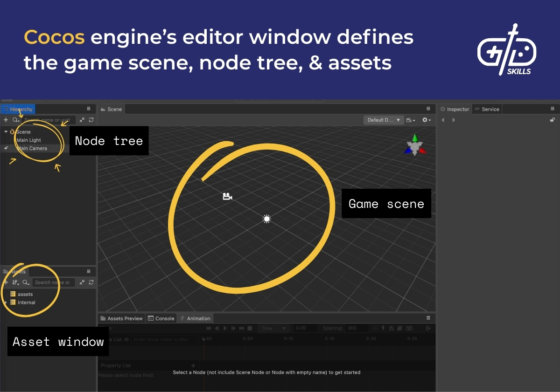The height and width of the screenshot is (392, 560).
Task: Switch to the Console tab
Action: (161, 318)
